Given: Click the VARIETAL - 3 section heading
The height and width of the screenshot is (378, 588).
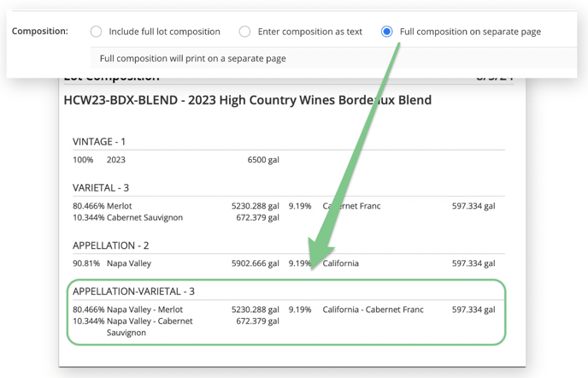Looking at the screenshot, I should pyautogui.click(x=101, y=187).
